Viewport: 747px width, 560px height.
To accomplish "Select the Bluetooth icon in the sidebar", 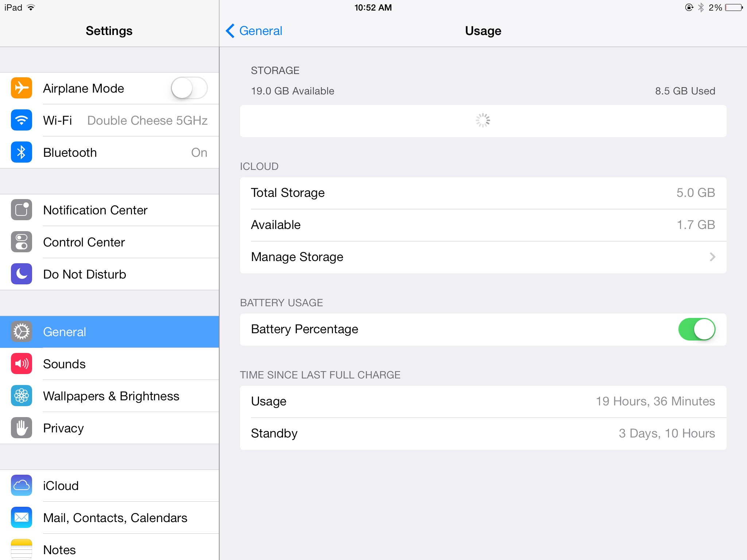I will (x=22, y=152).
